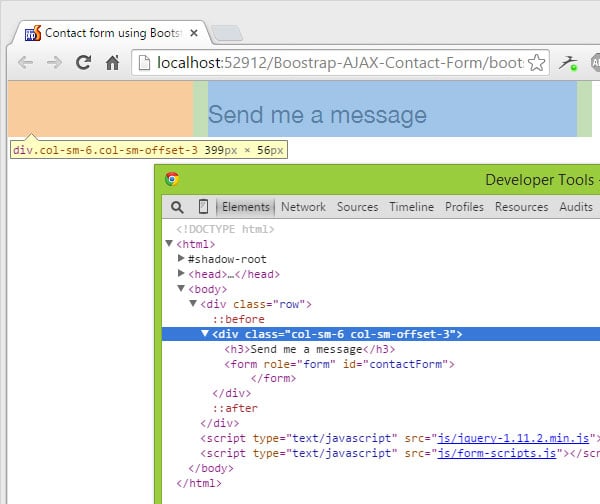
Task: Open the js/jquery-1.11.2.min.js link
Action: pos(513,438)
